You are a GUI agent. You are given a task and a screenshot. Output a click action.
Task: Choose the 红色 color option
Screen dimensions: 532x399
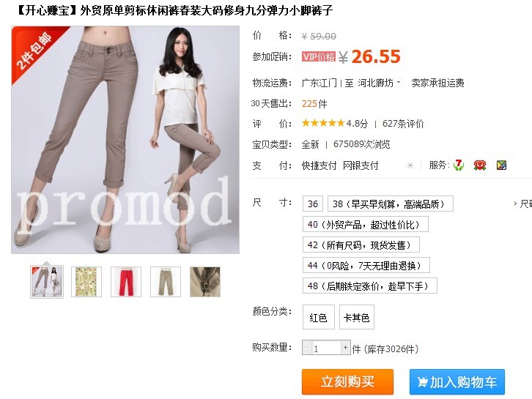pyautogui.click(x=318, y=317)
